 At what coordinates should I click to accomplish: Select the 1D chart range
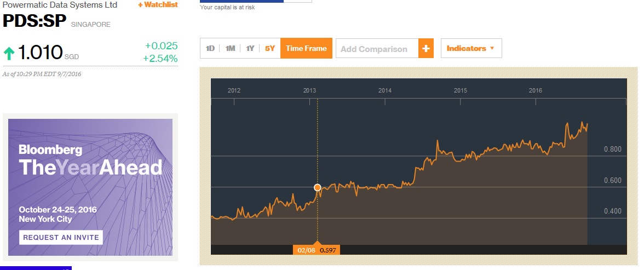pyautogui.click(x=210, y=49)
